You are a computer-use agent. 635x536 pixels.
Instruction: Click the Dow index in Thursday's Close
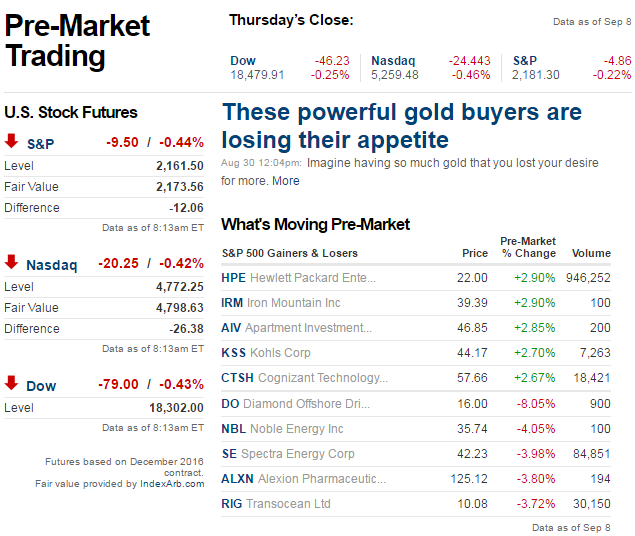(x=243, y=61)
